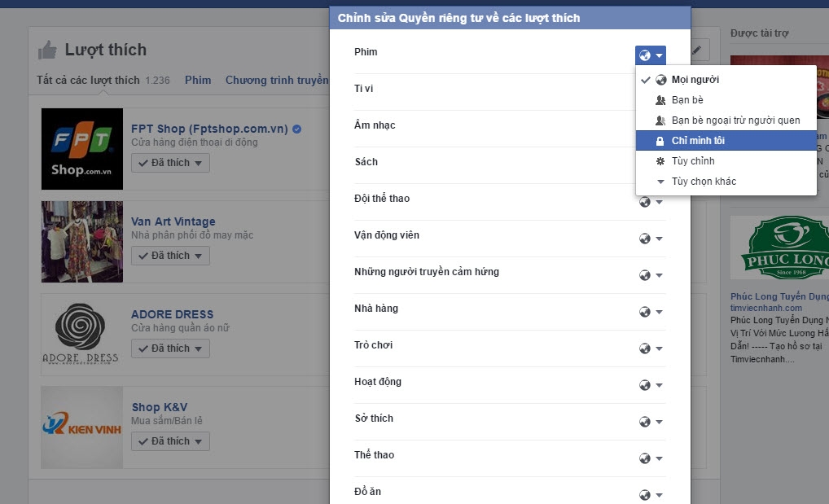Image resolution: width=829 pixels, height=504 pixels.
Task: Open the globe privacy icon next to Phim
Action: point(644,55)
